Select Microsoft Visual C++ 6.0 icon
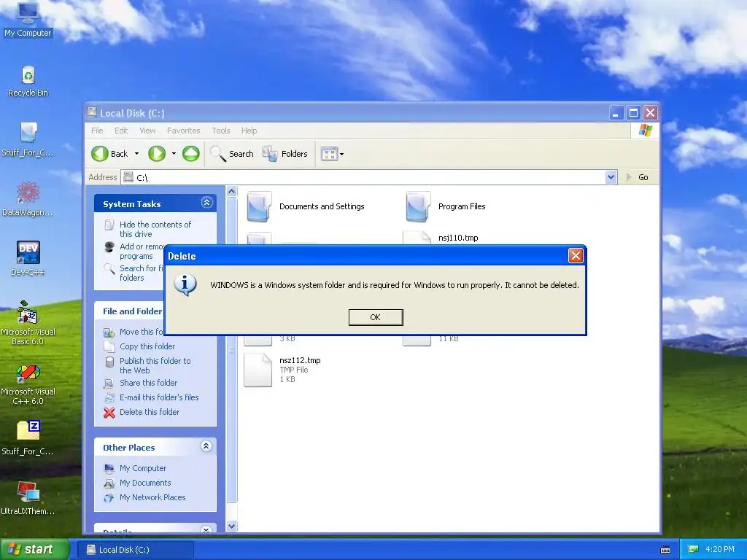 pyautogui.click(x=28, y=384)
